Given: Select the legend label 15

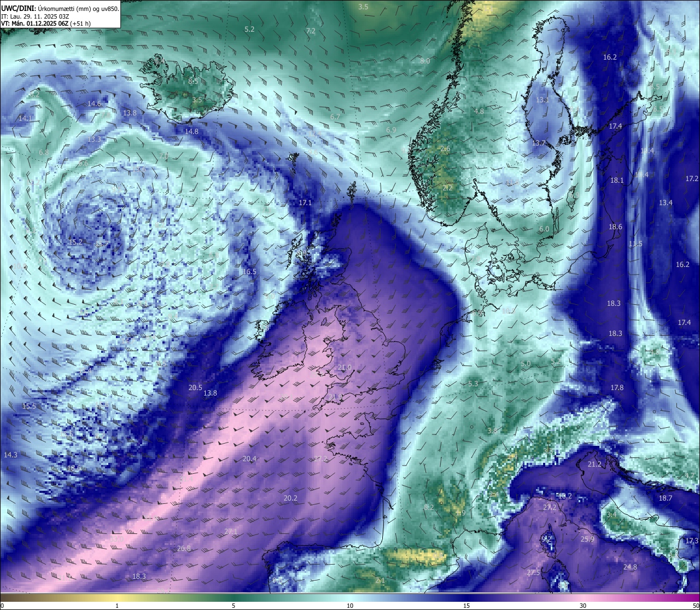Looking at the screenshot, I should point(466,606).
